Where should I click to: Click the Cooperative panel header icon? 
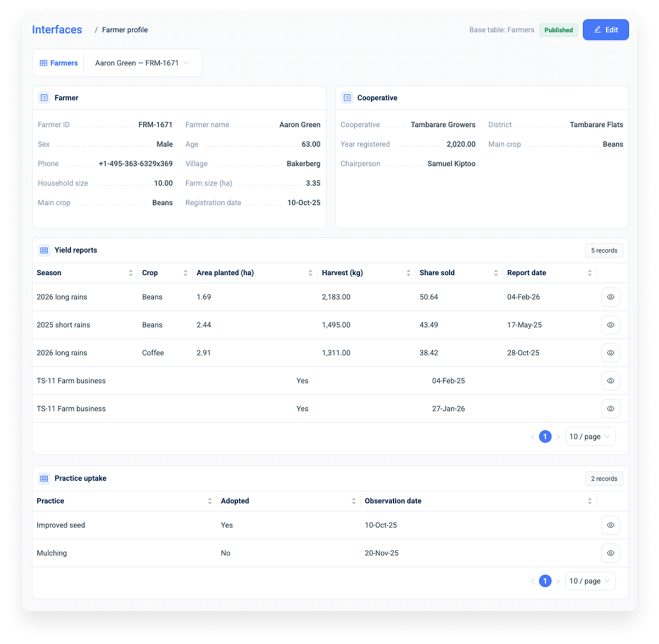(x=347, y=98)
